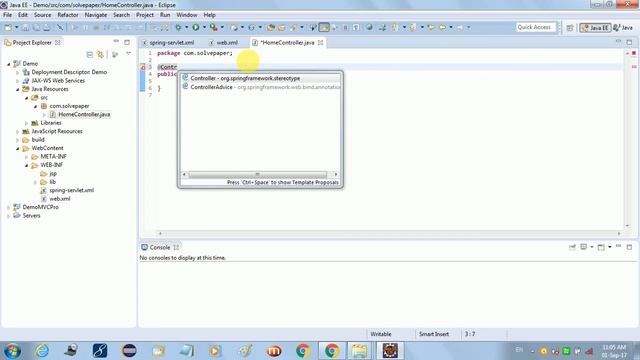640x360 pixels.
Task: Open the Eclipse icon on the taskbar
Action: point(129,351)
